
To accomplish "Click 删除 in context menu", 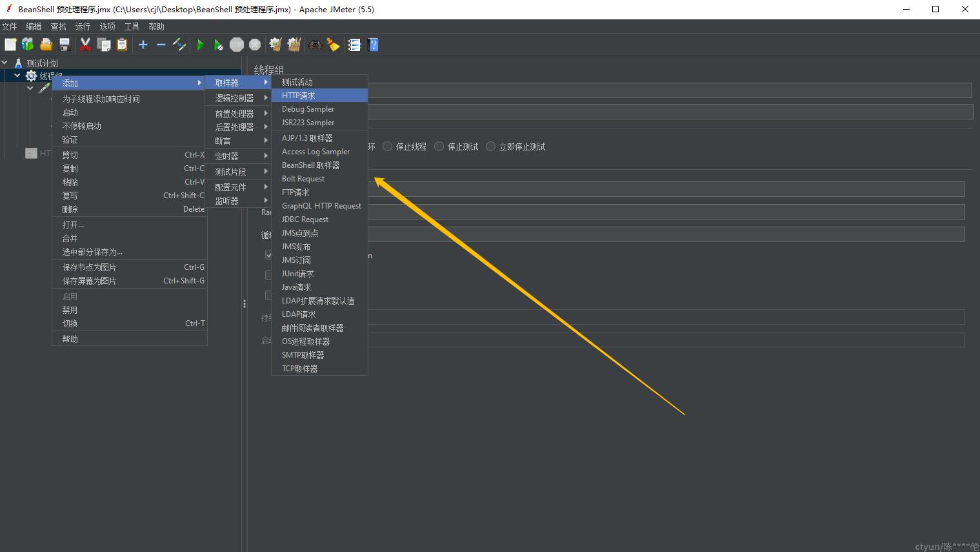I will tap(130, 209).
